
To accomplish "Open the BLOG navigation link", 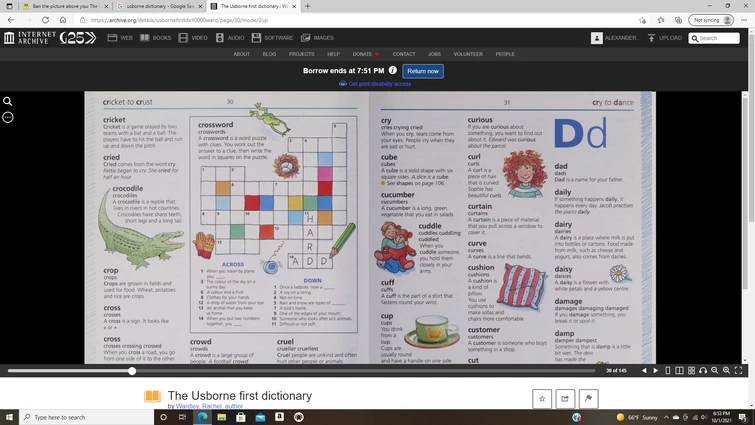I will [269, 54].
